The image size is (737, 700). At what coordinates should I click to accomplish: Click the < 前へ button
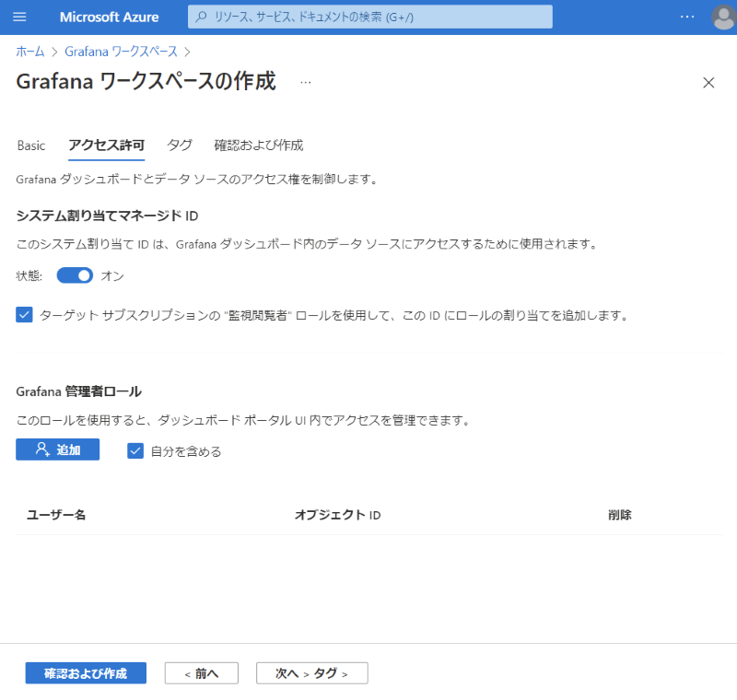201,673
